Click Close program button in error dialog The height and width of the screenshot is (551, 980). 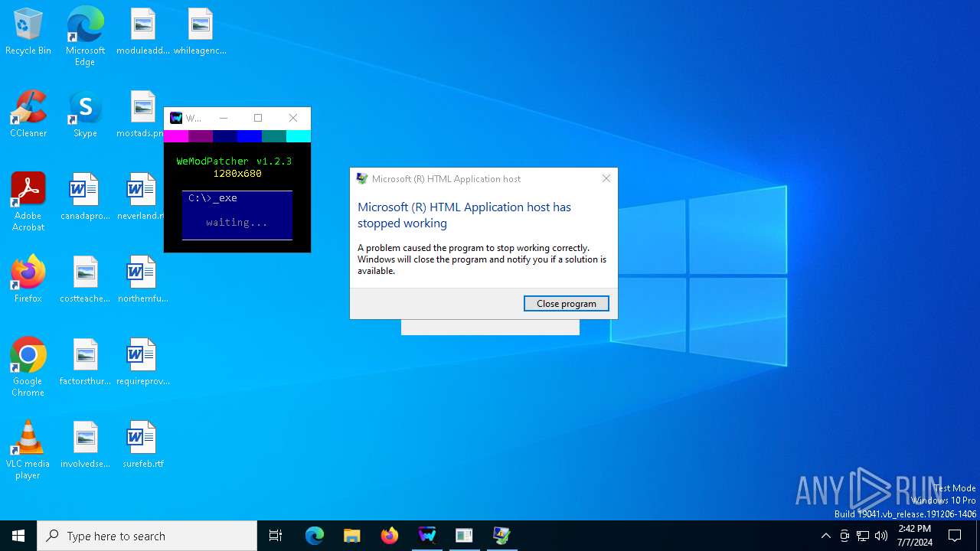coord(567,304)
